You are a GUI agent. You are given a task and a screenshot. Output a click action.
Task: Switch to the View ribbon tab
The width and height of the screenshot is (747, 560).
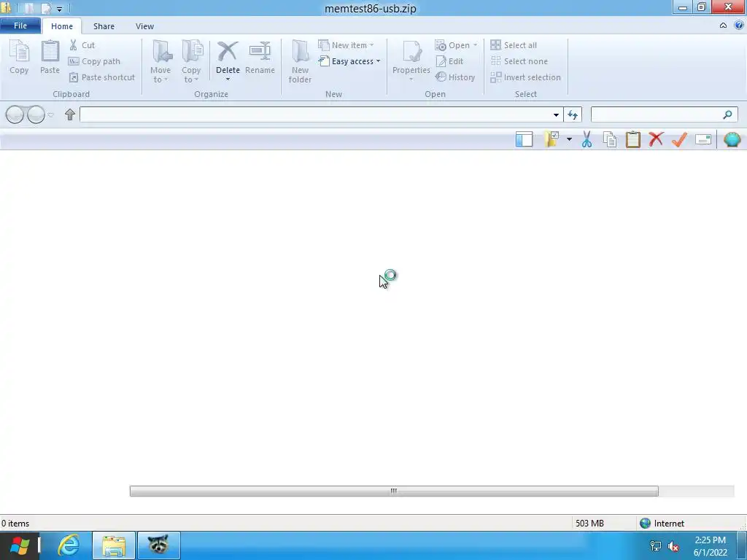(145, 26)
